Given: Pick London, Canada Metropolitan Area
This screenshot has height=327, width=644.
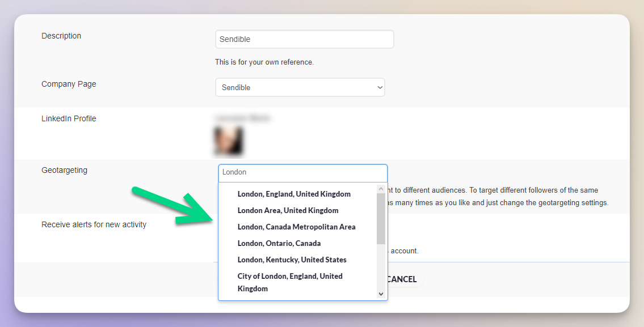Looking at the screenshot, I should (297, 227).
